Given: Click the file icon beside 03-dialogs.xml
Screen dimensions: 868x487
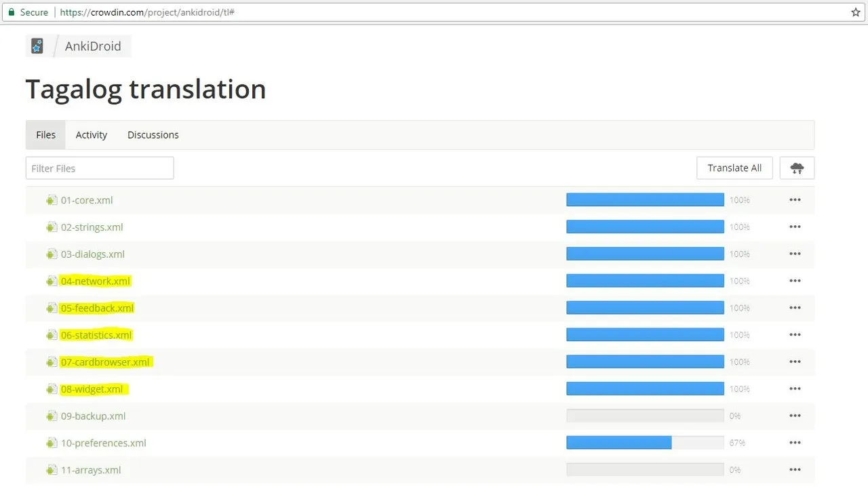Looking at the screenshot, I should pos(52,254).
